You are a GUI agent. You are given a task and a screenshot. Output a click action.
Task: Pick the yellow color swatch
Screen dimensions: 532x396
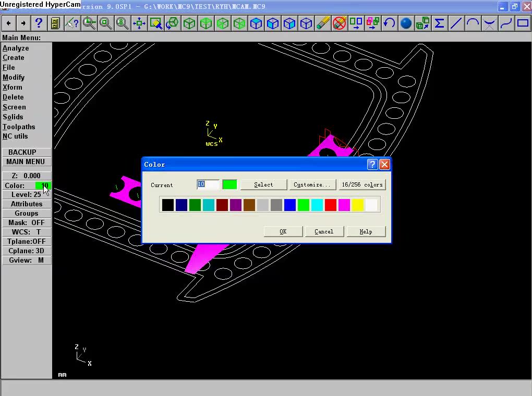[358, 205]
